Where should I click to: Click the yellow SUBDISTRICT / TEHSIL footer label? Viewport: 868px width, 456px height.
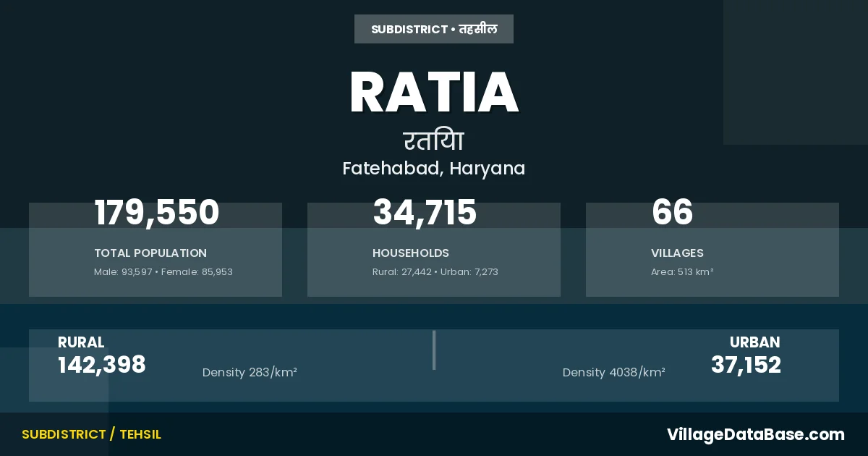[x=91, y=434]
